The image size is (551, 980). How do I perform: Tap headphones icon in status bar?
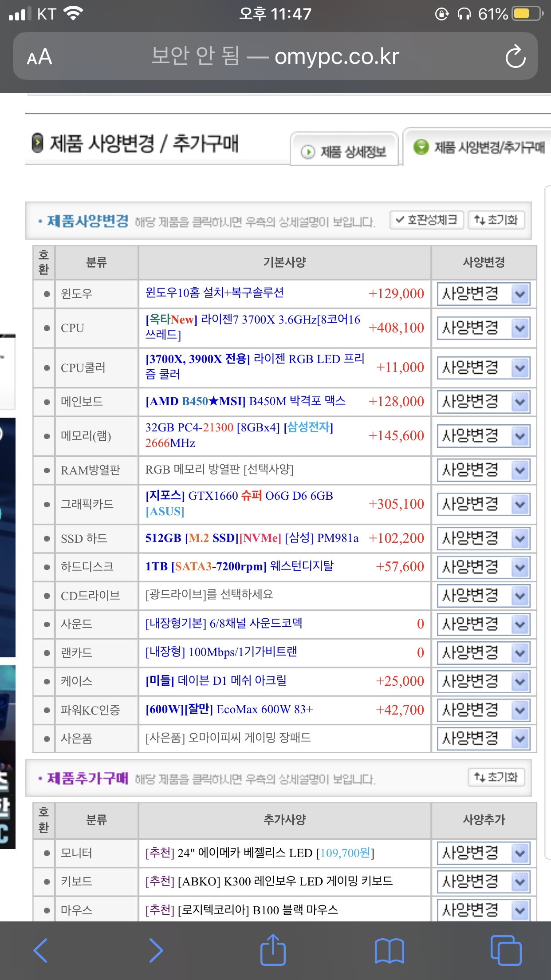coord(464,14)
